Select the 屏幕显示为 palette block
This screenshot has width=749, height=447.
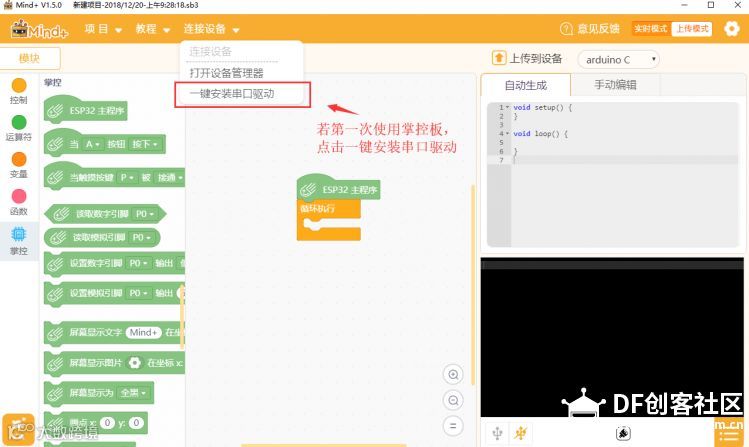tap(98, 393)
